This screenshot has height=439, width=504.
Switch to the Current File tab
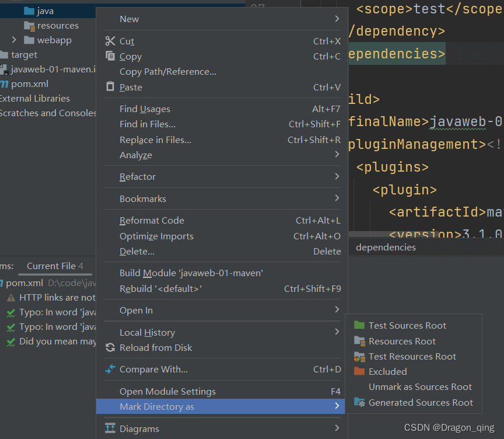pos(51,266)
